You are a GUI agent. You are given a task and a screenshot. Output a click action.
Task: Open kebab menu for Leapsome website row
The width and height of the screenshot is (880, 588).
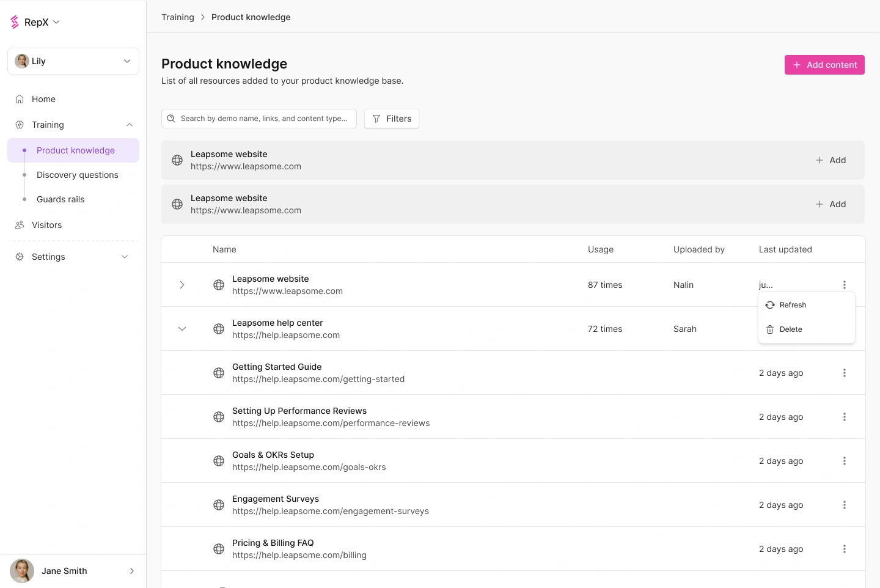[x=845, y=285]
